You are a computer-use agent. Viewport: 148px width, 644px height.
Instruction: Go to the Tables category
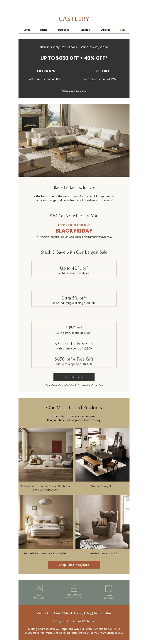(43, 30)
